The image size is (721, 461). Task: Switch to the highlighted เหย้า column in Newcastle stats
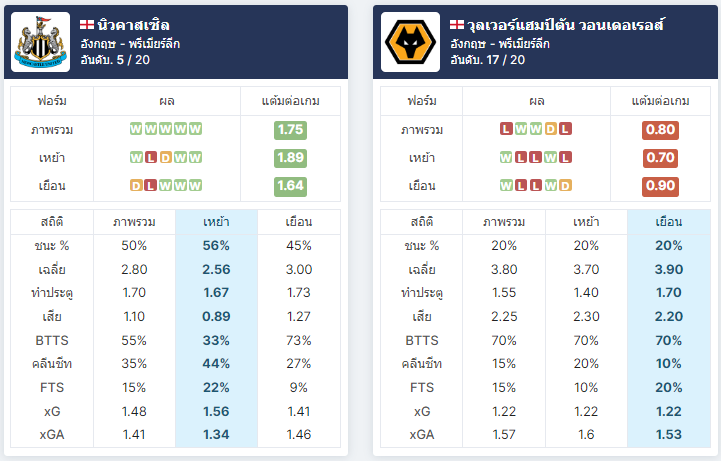(x=216, y=222)
